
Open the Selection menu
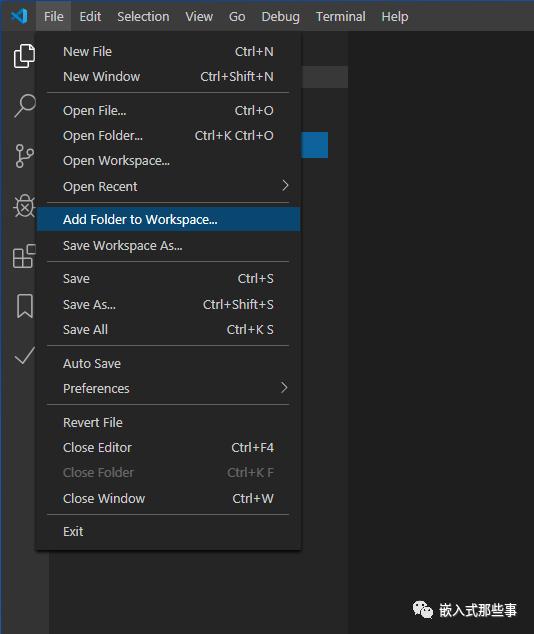click(143, 17)
